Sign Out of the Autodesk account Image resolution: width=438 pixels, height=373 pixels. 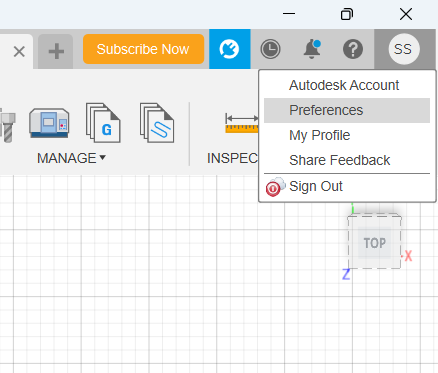click(347, 186)
